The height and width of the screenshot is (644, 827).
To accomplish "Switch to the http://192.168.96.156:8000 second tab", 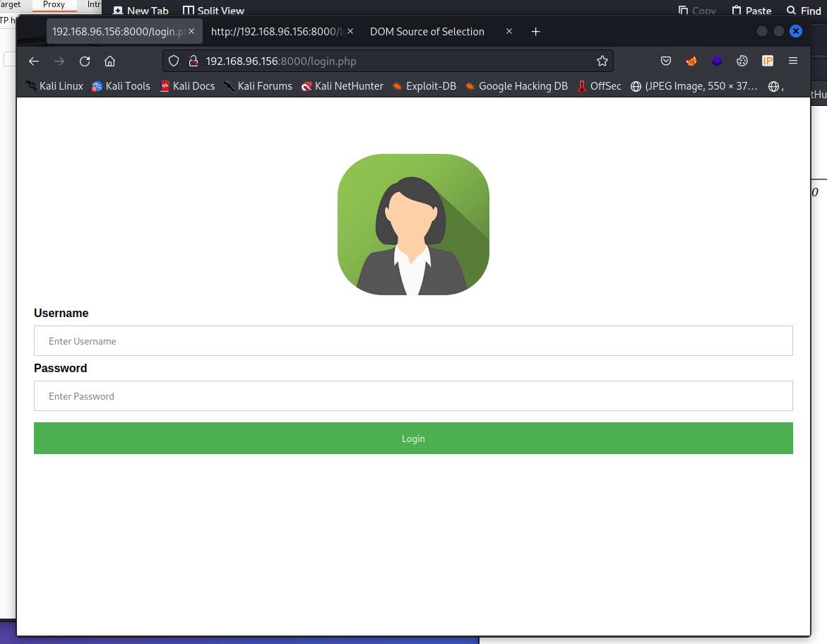I will (277, 32).
